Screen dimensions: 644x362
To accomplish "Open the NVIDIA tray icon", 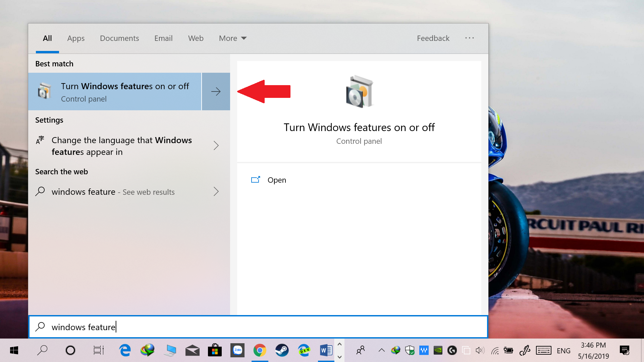I will click(x=438, y=351).
